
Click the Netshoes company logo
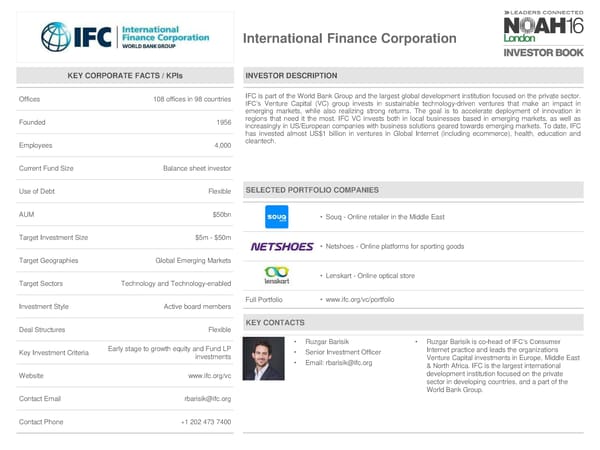coord(282,246)
